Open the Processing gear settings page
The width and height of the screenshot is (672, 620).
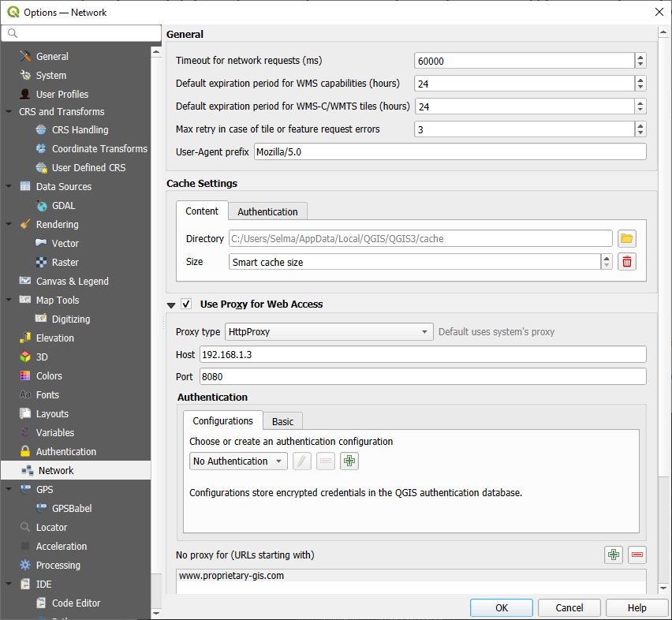[x=58, y=566]
